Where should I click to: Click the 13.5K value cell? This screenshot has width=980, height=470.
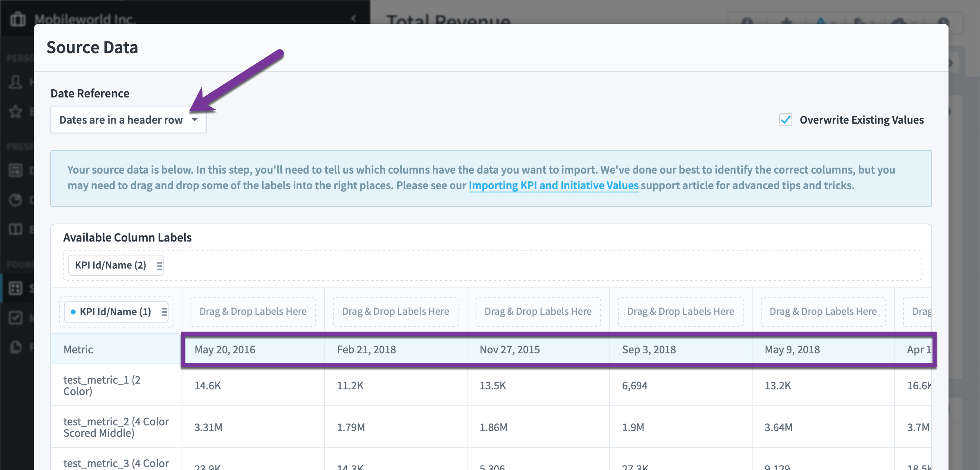click(538, 385)
